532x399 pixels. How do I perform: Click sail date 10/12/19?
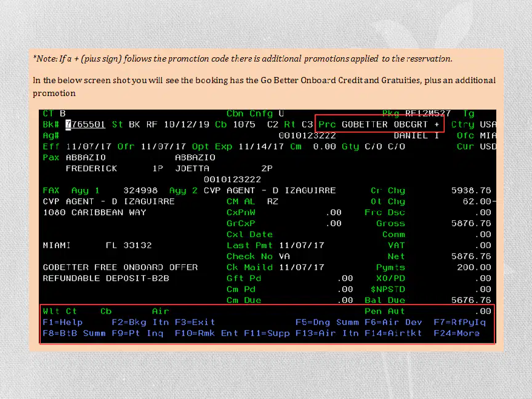187,124
